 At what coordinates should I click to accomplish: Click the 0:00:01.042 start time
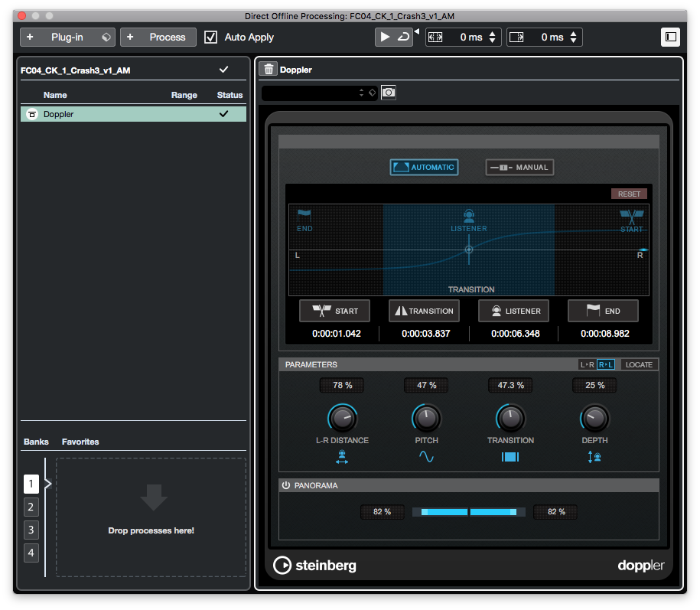click(336, 334)
